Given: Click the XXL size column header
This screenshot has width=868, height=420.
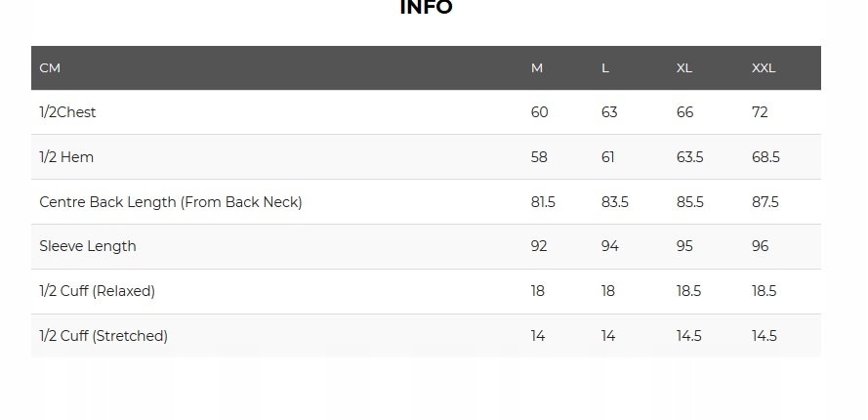Looking at the screenshot, I should [764, 68].
